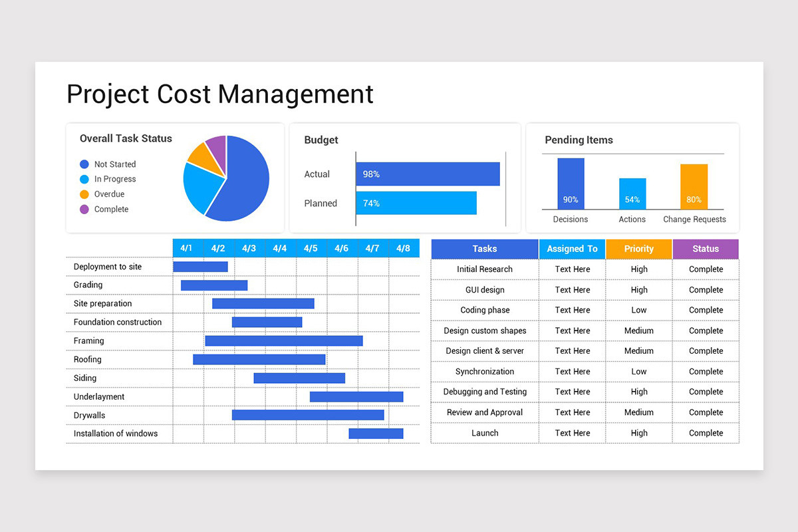Screen dimensions: 798x532
Task: Switch to the 4/5 date column
Action: click(311, 248)
